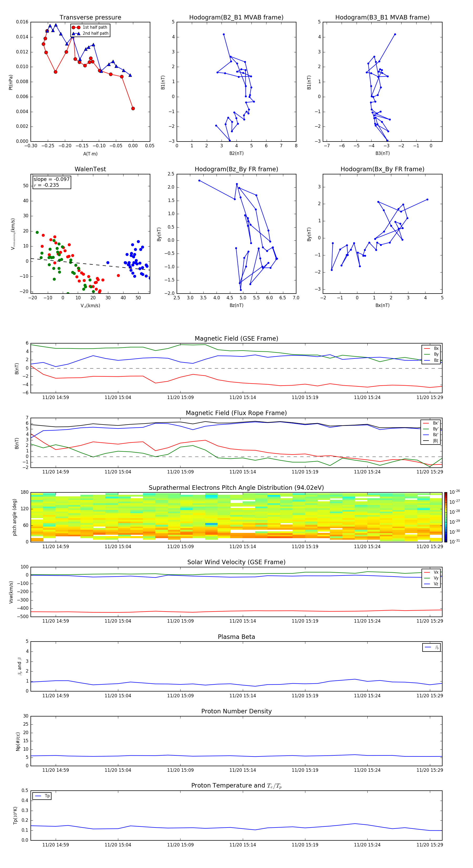Click the 'Bx' legend entry in GSE magnetic field

tap(431, 349)
